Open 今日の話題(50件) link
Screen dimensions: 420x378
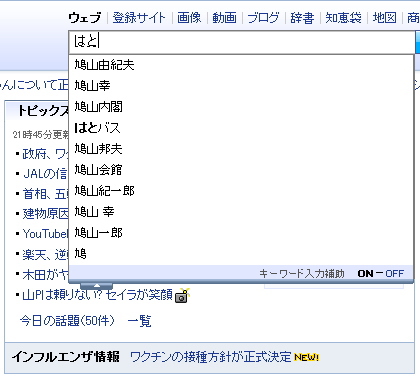[67, 321]
